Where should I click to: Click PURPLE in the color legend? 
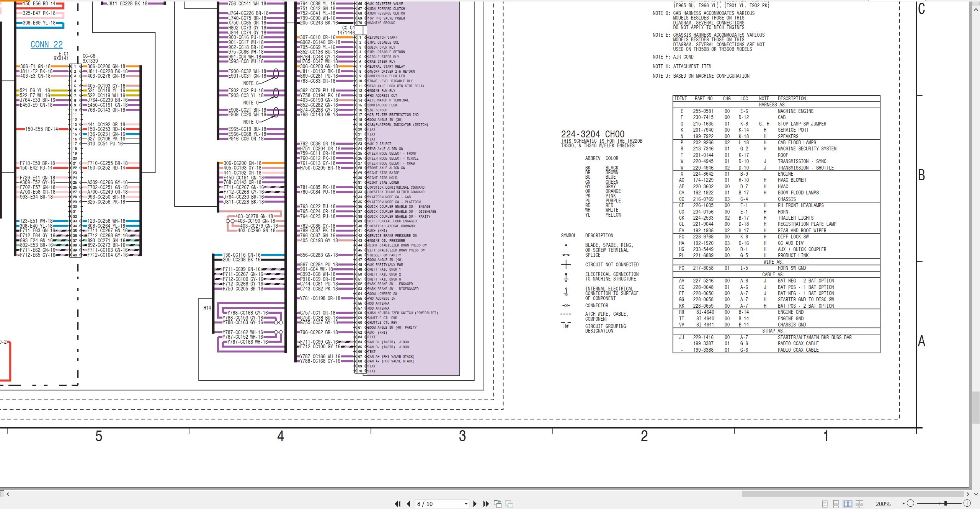tap(613, 201)
